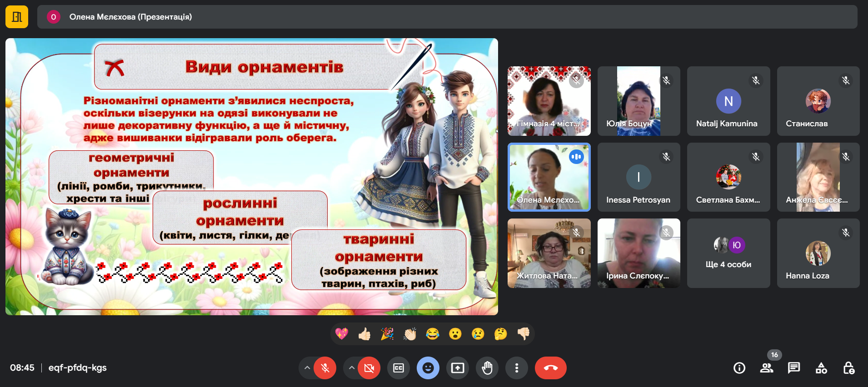Open the activities panel

coord(821,368)
